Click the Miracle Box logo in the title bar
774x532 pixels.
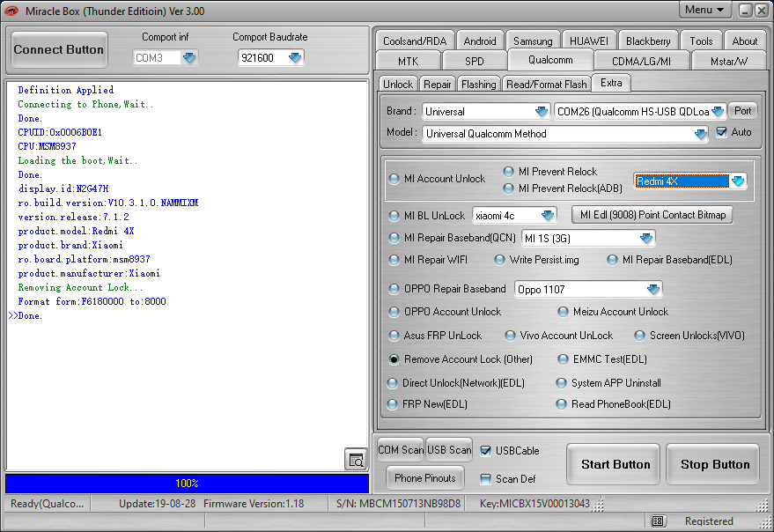[x=11, y=11]
